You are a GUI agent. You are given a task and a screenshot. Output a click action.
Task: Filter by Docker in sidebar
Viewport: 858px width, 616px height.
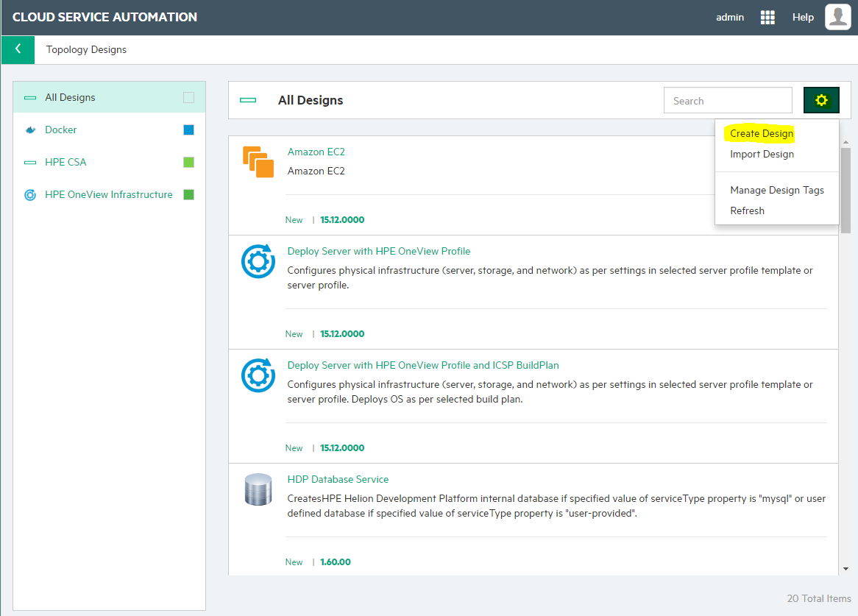tap(61, 130)
